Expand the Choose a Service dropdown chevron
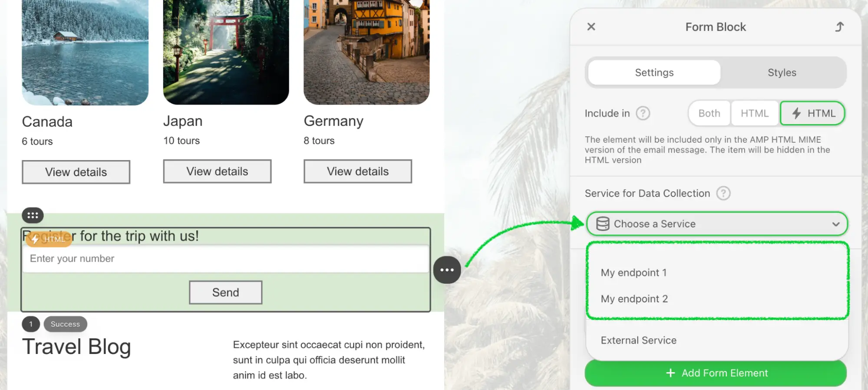Screen dimensions: 868x390 point(835,224)
